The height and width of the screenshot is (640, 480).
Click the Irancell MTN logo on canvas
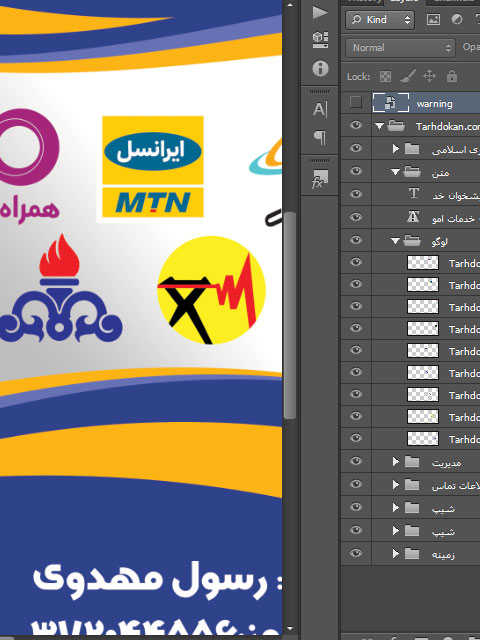tap(153, 167)
